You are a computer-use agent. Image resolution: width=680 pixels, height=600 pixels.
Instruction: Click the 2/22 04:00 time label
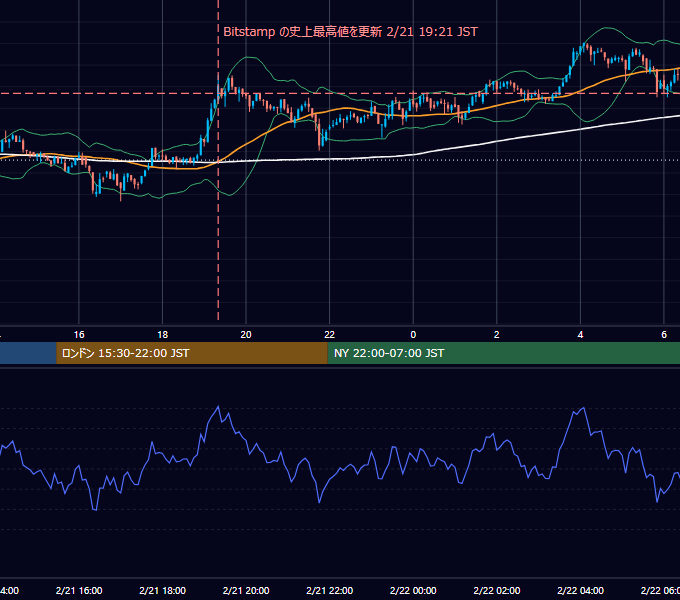580,590
